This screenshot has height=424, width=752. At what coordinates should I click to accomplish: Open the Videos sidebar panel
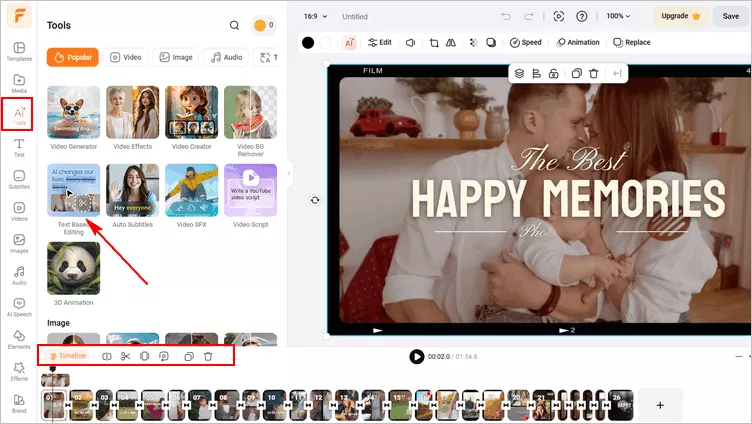19,212
